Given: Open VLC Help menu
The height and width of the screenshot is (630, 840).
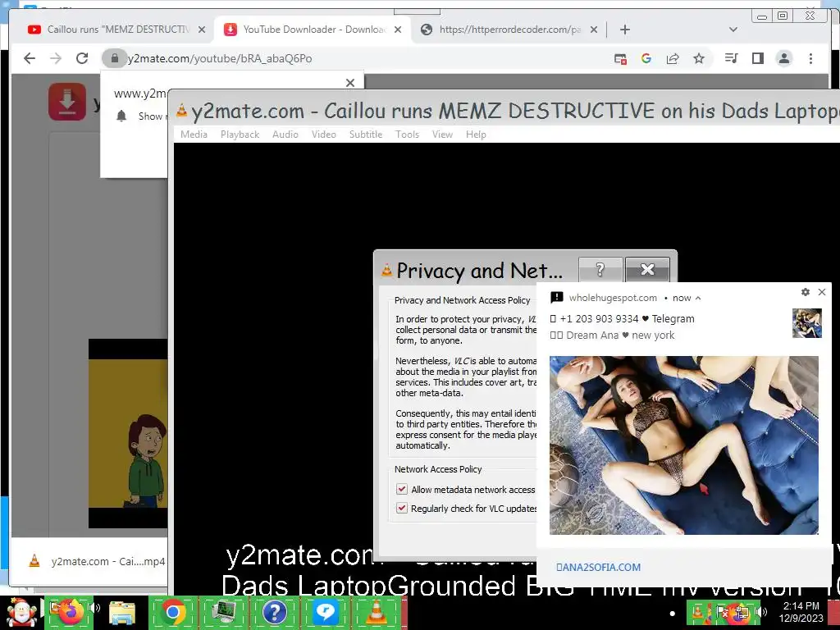Looking at the screenshot, I should pos(476,135).
